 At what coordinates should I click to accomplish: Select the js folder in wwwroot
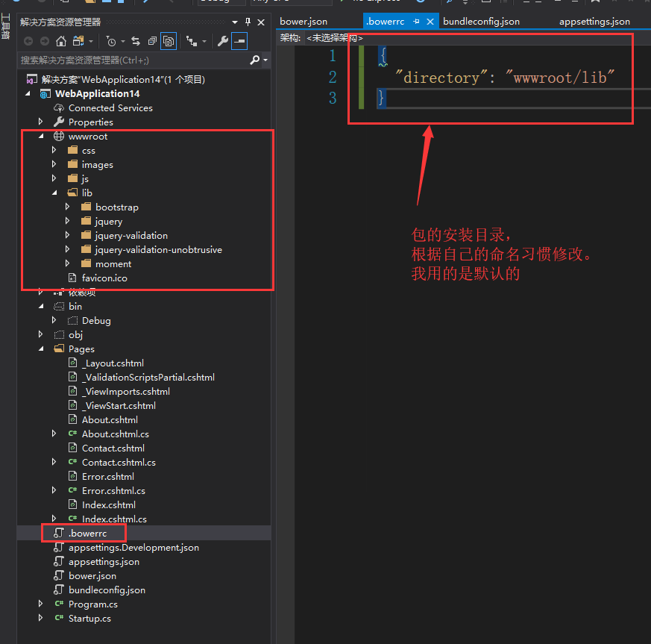(x=85, y=179)
